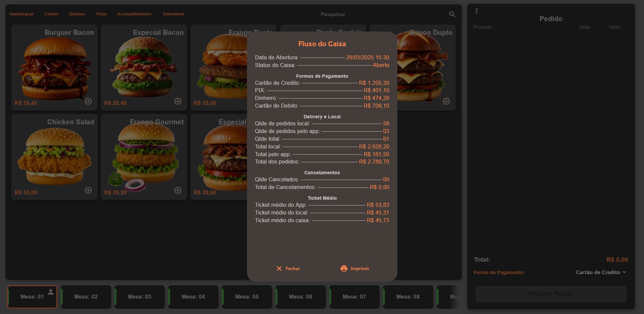
Task: Switch to the Bebidas category
Action: [x=77, y=14]
